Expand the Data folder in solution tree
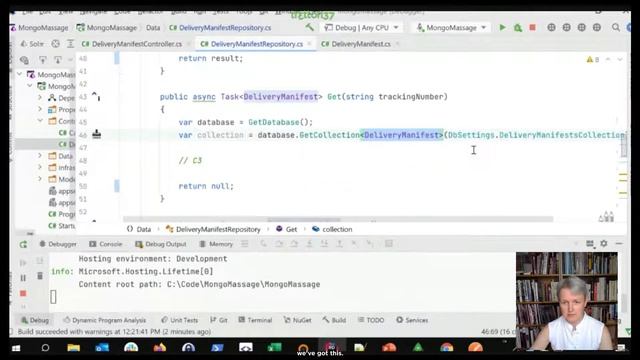This screenshot has width=640, height=360. pyautogui.click(x=40, y=156)
